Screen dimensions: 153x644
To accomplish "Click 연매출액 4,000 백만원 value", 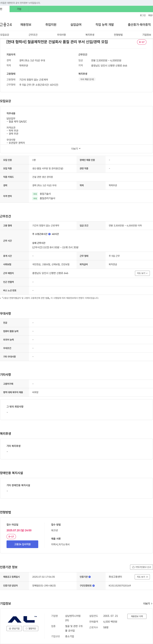I will click(110, 622).
